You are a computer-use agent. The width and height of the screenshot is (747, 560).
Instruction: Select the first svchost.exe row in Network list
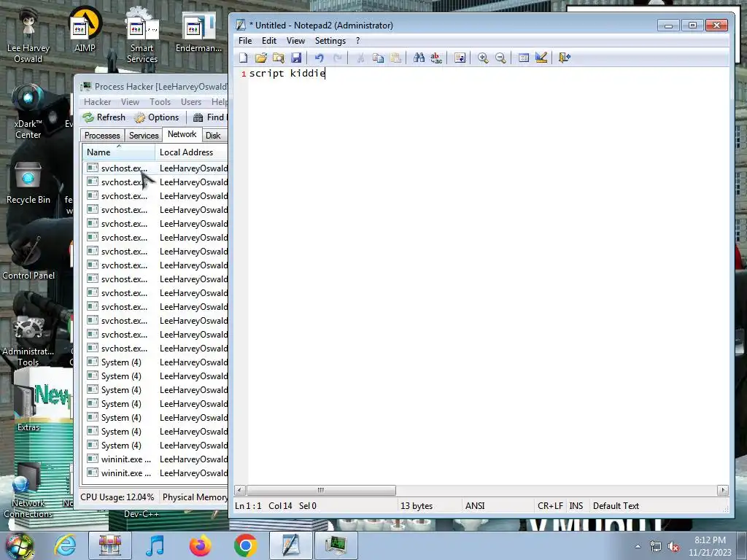coord(156,168)
